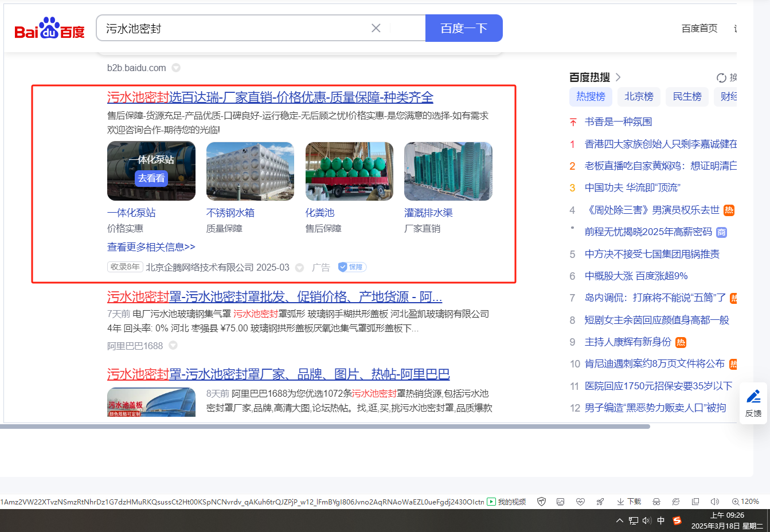The image size is (770, 532).
Task: Click the split-window icon in status bar
Action: [695, 502]
